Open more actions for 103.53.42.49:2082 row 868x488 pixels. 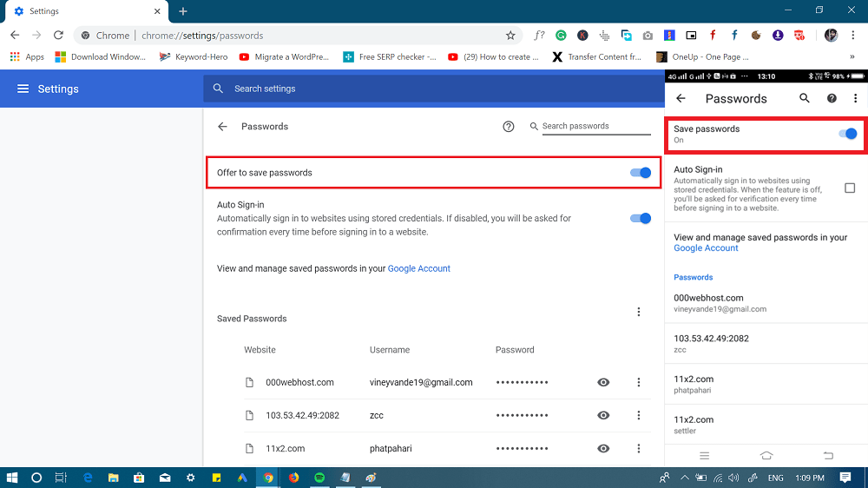pos(638,415)
